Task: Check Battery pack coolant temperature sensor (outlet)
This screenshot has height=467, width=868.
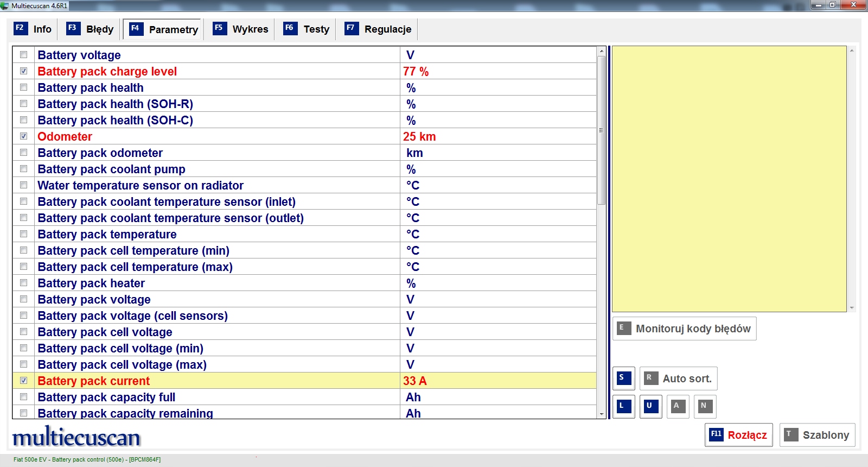Action: [x=23, y=218]
